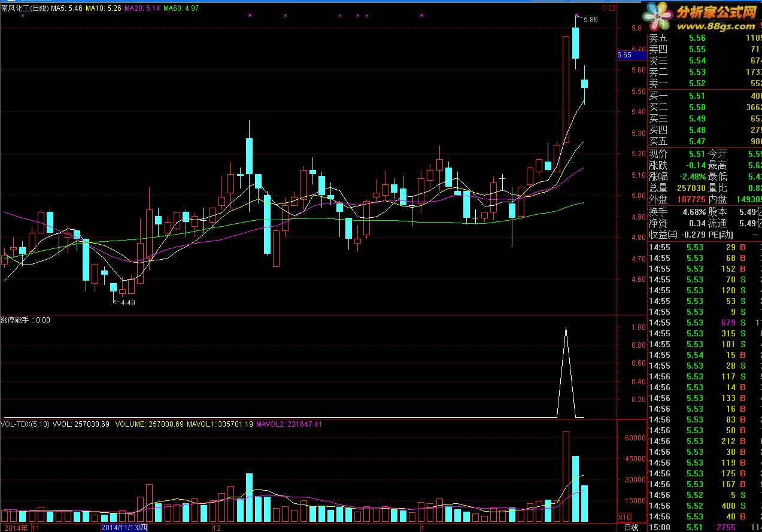Click the PE(动) label
The image size is (762, 532).
click(x=720, y=235)
